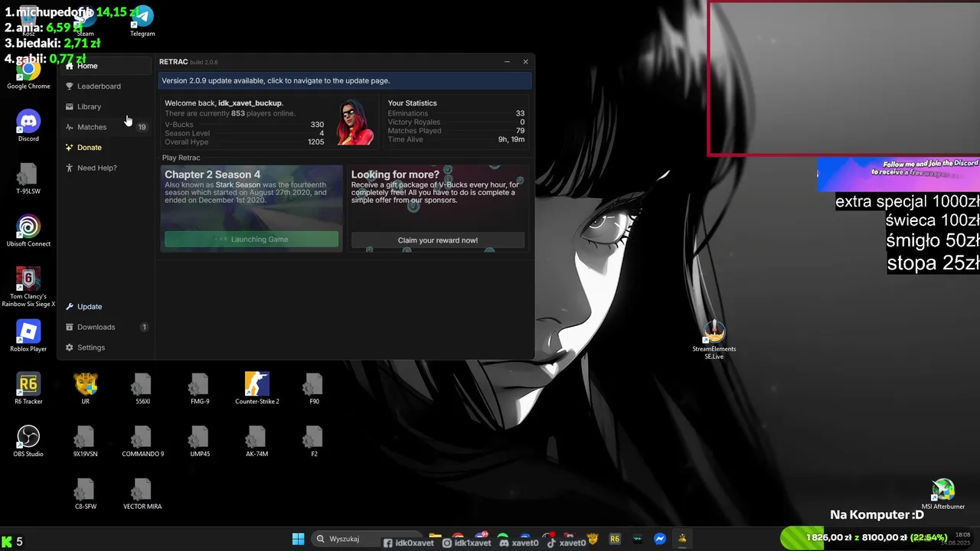Open the Update page from Retrac sidebar
The height and width of the screenshot is (551, 980).
click(106, 307)
